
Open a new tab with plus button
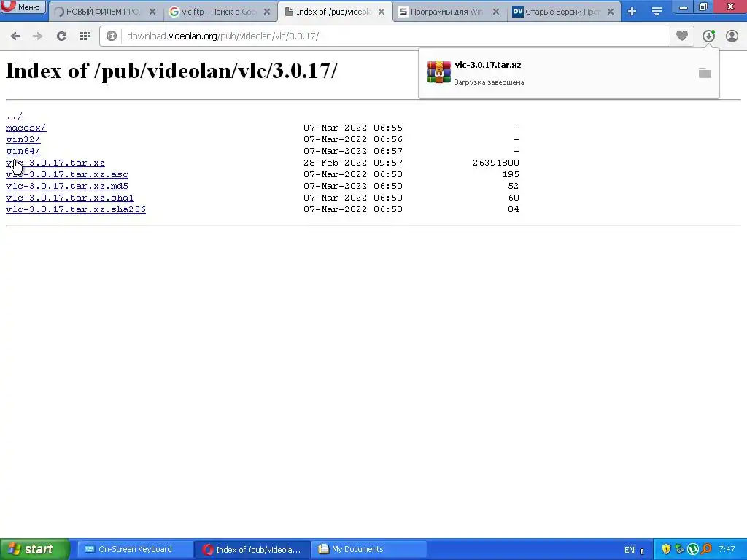click(632, 12)
